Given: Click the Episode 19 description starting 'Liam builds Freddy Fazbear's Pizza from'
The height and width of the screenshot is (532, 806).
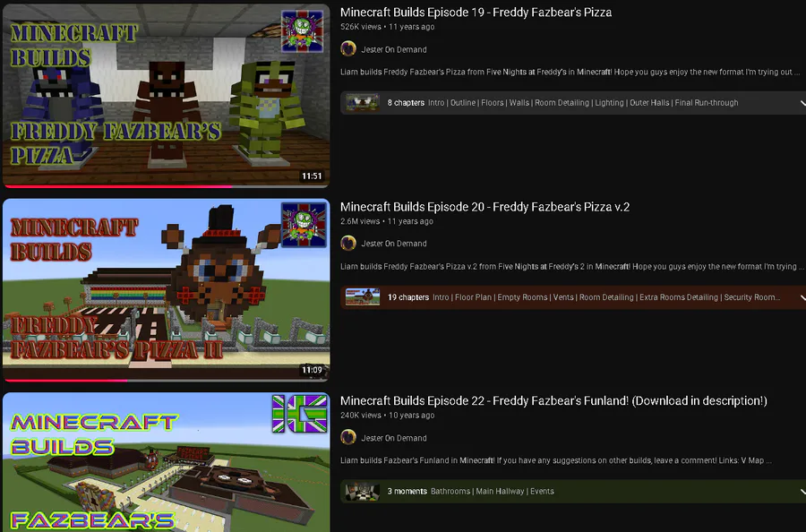Looking at the screenshot, I should [570, 72].
